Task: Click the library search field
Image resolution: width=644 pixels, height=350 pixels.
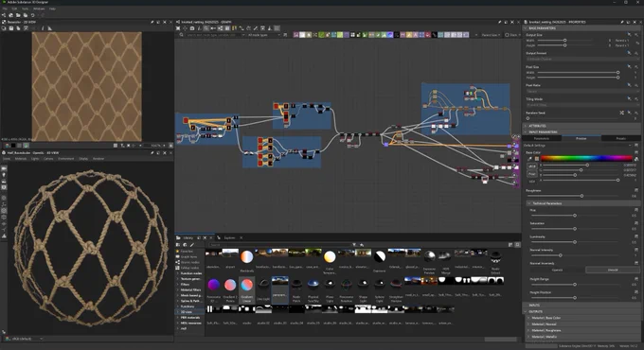Action: [279, 245]
